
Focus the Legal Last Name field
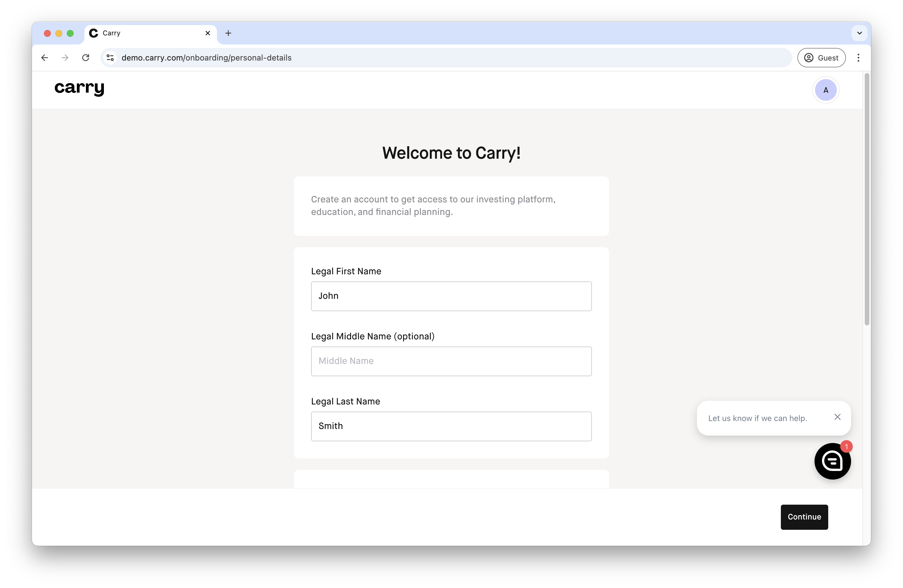pyautogui.click(x=451, y=426)
